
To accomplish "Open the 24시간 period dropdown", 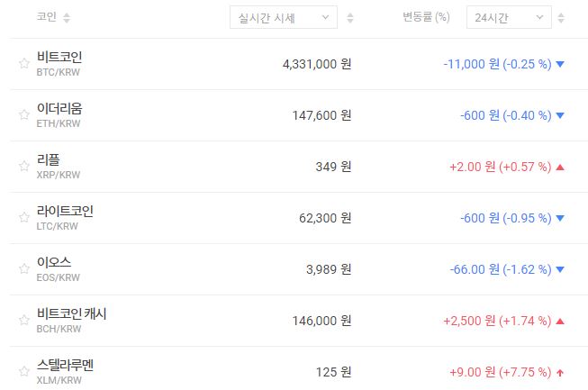I will 509,17.
